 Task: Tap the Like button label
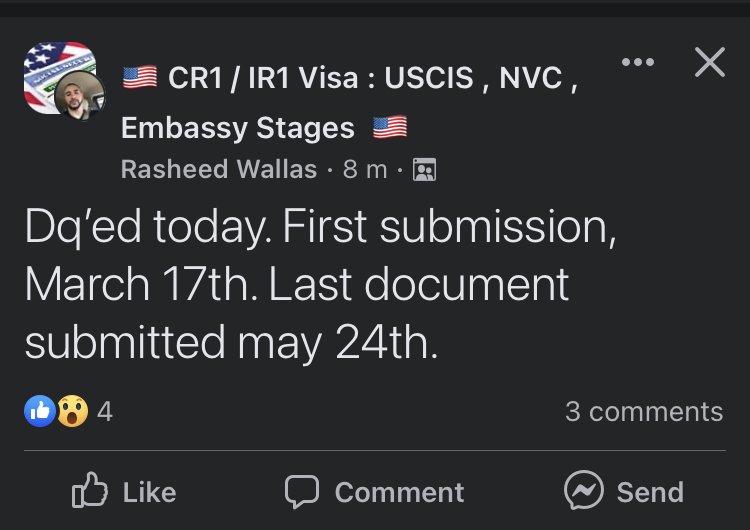pos(149,493)
